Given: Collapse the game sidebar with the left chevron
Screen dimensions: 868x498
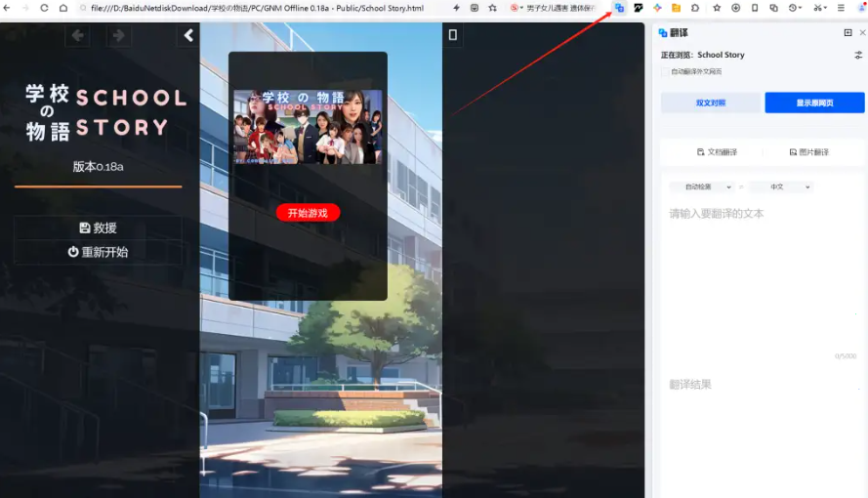Looking at the screenshot, I should (x=188, y=36).
